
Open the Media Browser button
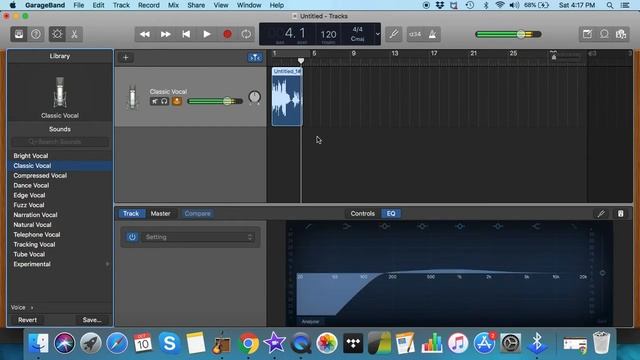click(621, 34)
